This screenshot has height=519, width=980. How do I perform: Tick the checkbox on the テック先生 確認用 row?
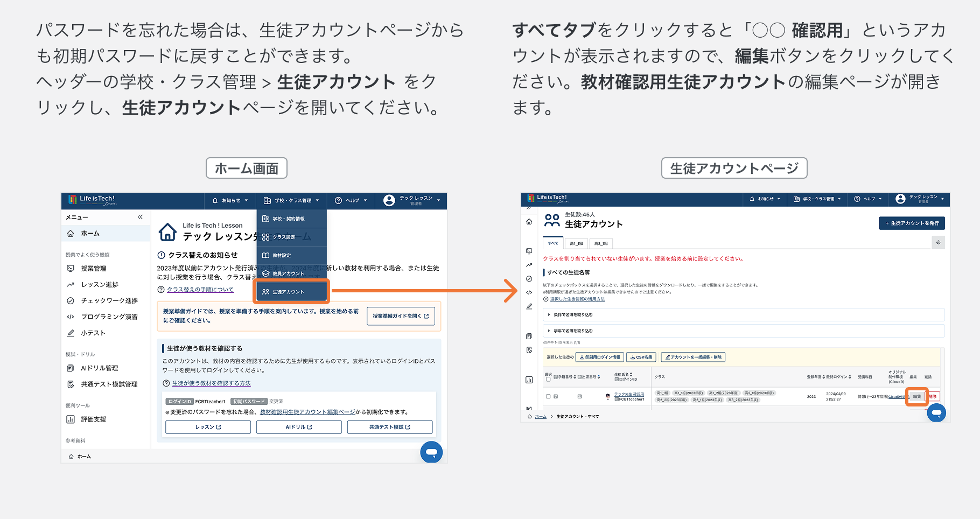pos(548,396)
